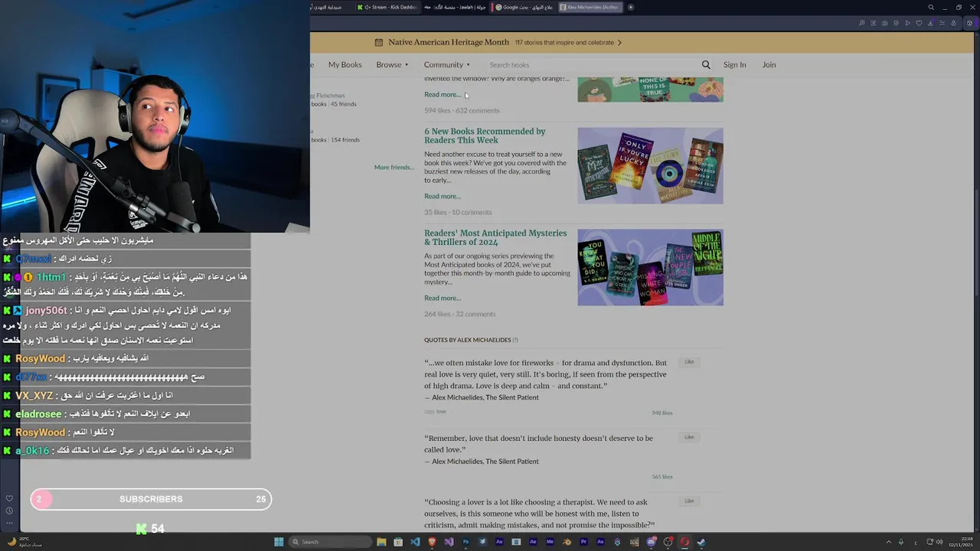Expand the Community dropdown menu
980x551 pixels.
[x=447, y=65]
